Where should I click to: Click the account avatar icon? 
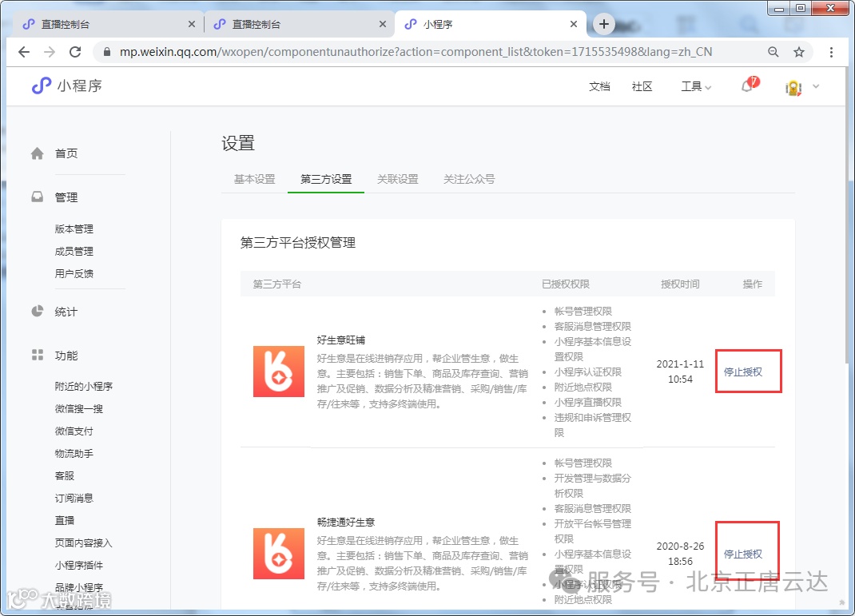[793, 86]
